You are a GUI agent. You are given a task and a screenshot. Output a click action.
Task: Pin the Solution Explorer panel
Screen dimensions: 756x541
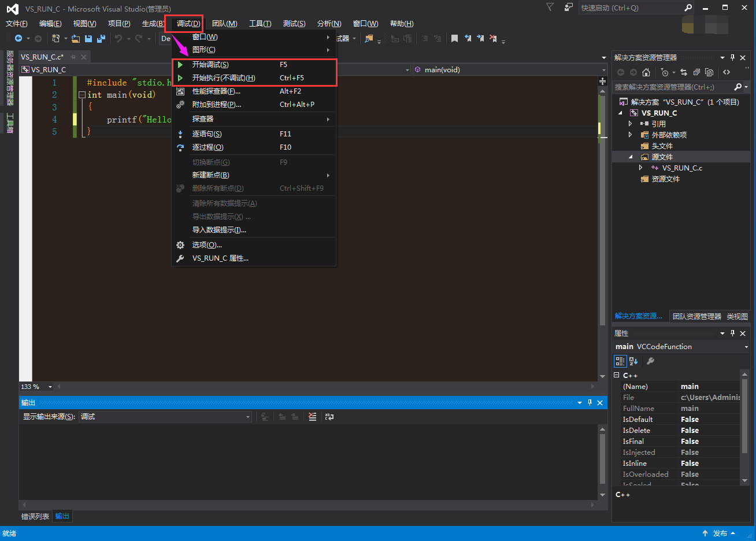click(733, 58)
